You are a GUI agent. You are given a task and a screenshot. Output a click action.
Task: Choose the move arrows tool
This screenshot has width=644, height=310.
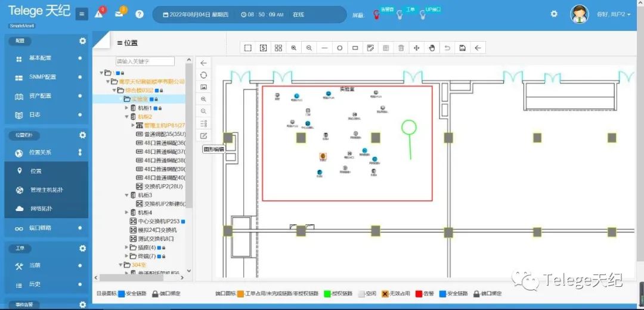417,48
